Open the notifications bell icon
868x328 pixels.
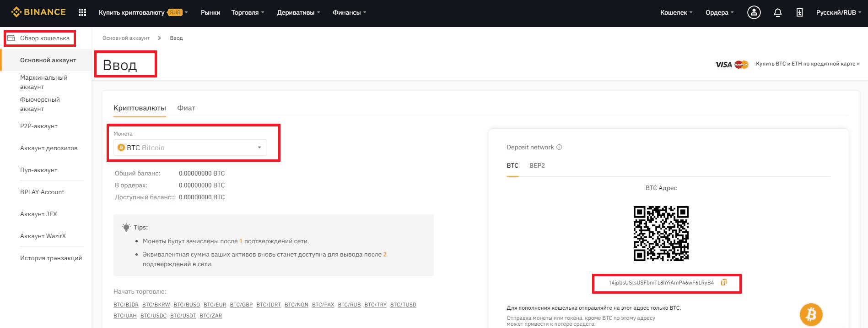(x=777, y=12)
